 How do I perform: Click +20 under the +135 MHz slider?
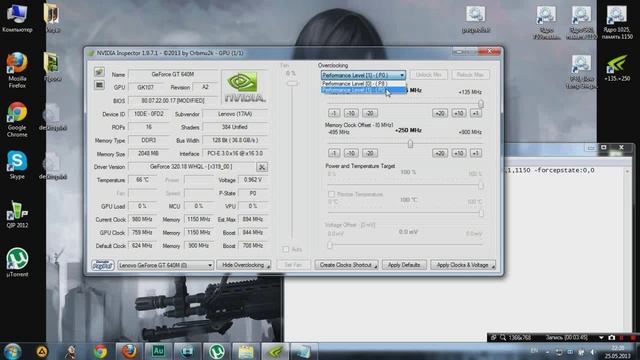click(x=440, y=113)
